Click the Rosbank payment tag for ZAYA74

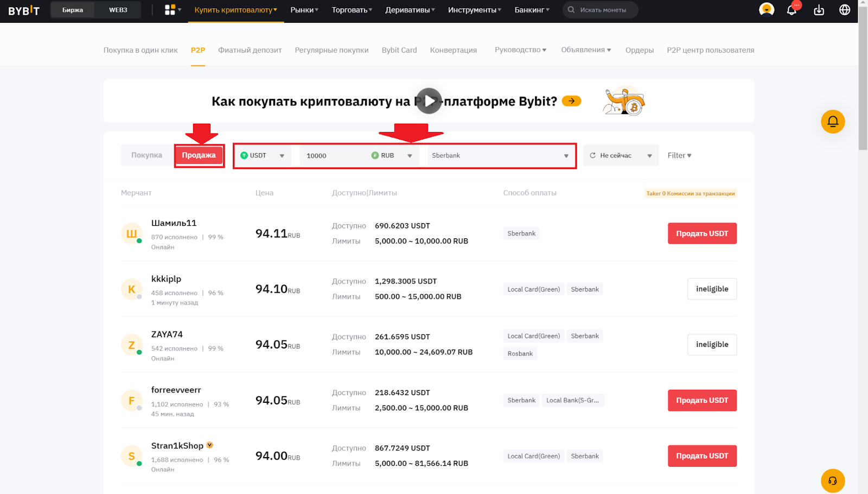(520, 353)
